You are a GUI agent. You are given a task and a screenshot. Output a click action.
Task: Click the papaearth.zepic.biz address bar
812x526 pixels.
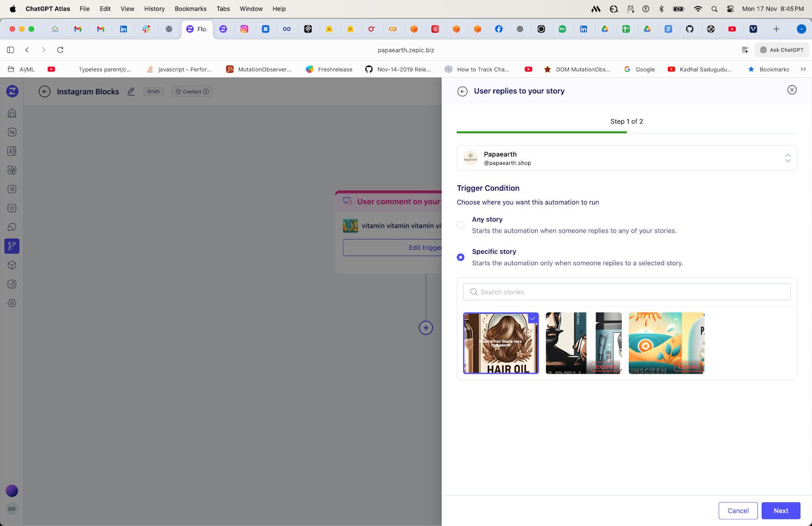[x=406, y=50]
